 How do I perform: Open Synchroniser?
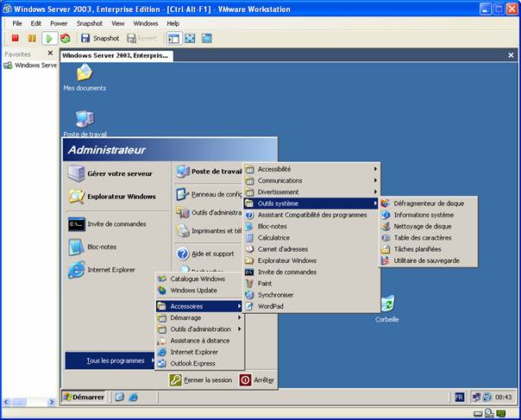(311, 295)
